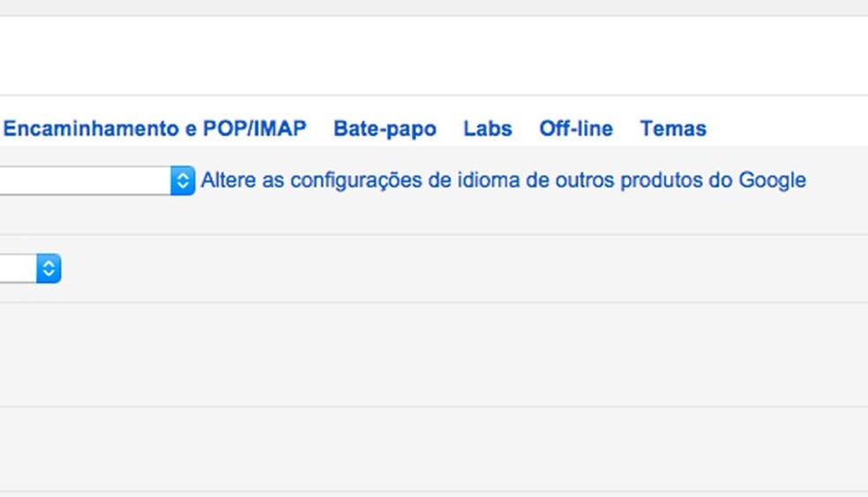Switch to the Bate-papo tab
Screen dimensions: 868x497
click(x=385, y=129)
